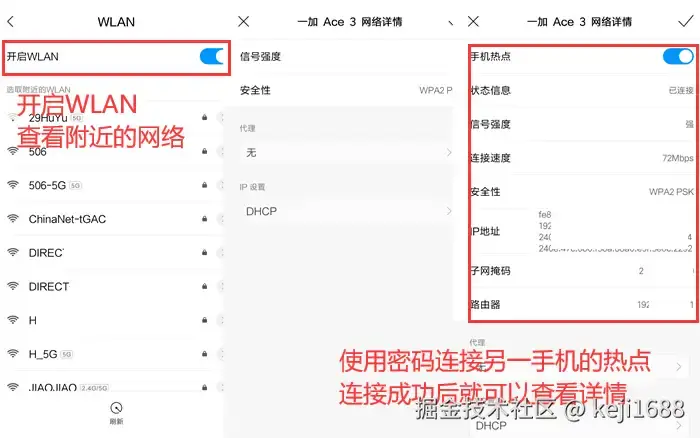Tap the lock icon beside 29HuYu
The width and height of the screenshot is (700, 438).
click(x=204, y=117)
